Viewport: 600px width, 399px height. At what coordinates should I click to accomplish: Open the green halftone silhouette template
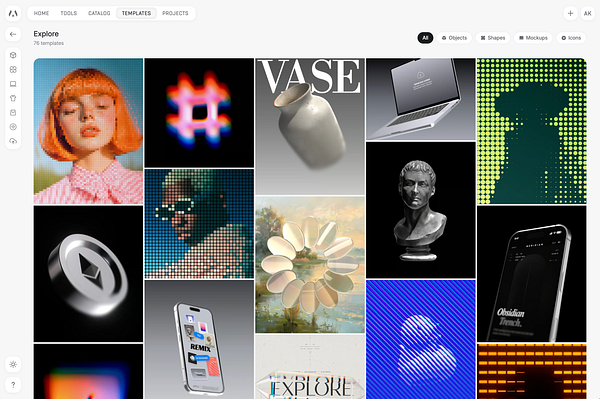(532, 131)
